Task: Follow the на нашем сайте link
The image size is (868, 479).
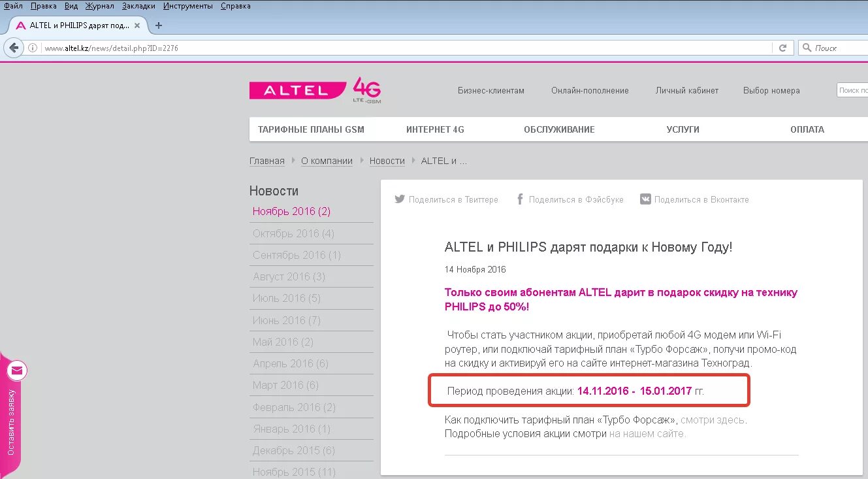Action: click(x=647, y=433)
